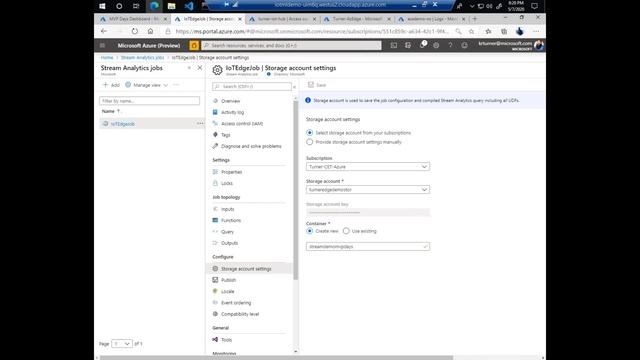Click the Functions icon
Viewport: 640px width, 360px height.
pos(215,220)
